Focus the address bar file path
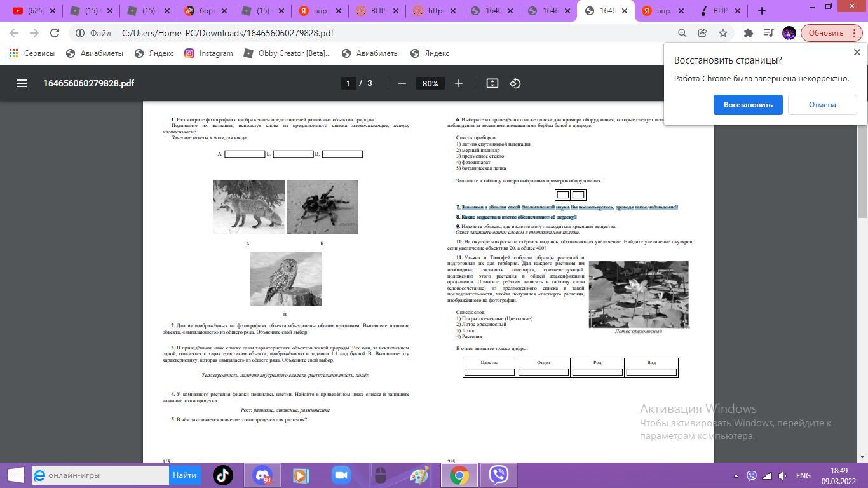Viewport: 868px width, 488px height. coord(227,33)
